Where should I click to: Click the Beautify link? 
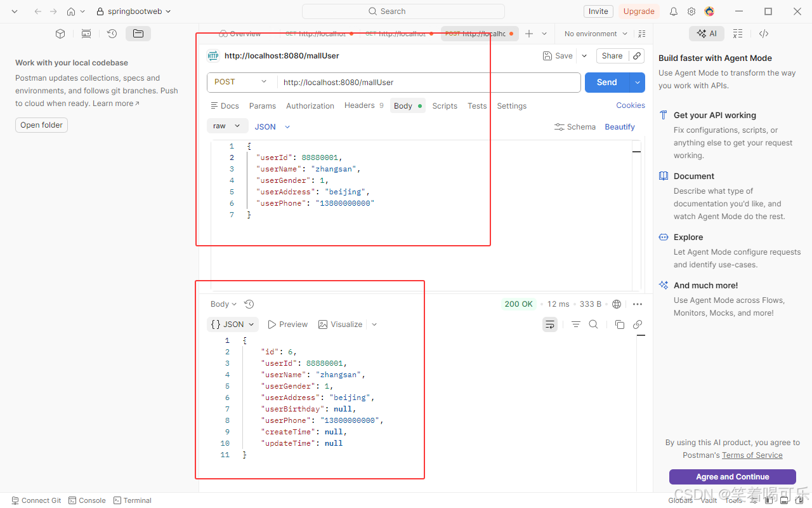[620, 127]
